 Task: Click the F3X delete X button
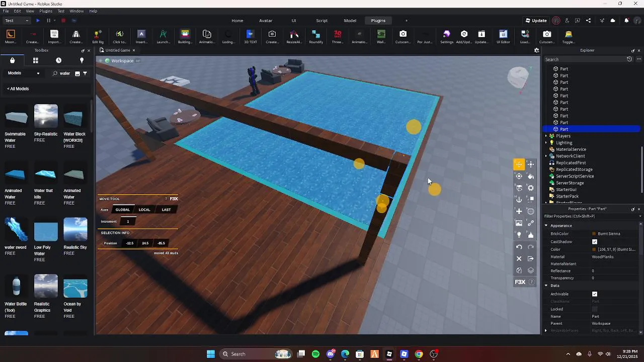(x=519, y=258)
